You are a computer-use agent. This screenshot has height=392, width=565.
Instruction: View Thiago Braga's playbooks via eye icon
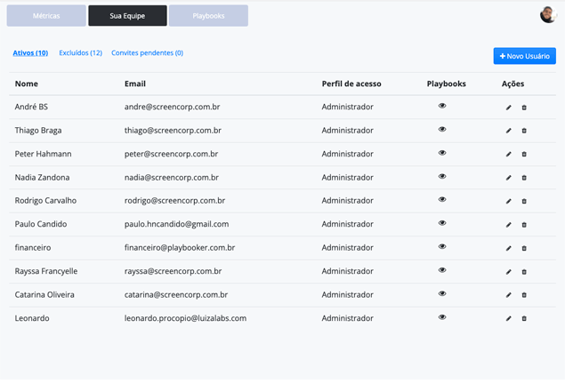pyautogui.click(x=442, y=129)
